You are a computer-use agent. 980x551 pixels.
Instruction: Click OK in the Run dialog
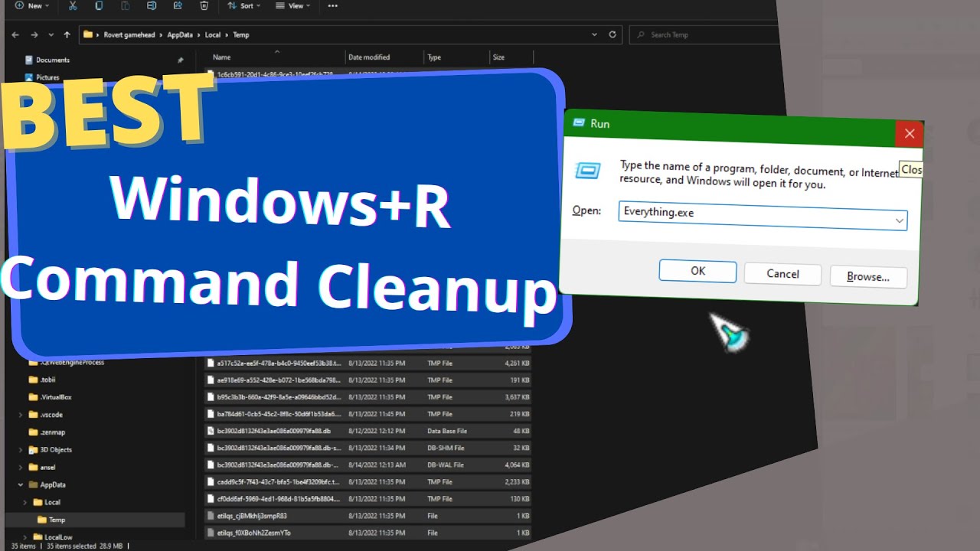697,271
